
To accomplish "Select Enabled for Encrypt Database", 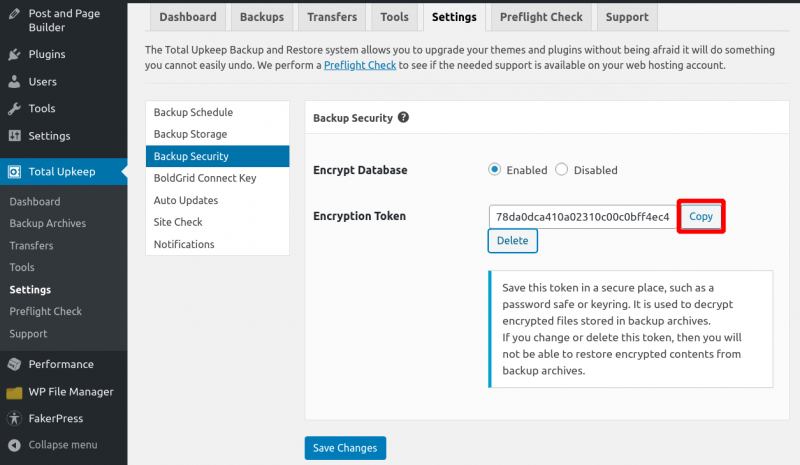I will click(x=494, y=169).
